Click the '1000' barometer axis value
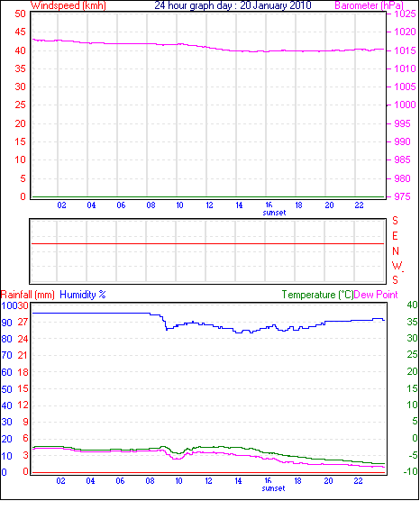The image size is (420, 510). pos(405,105)
